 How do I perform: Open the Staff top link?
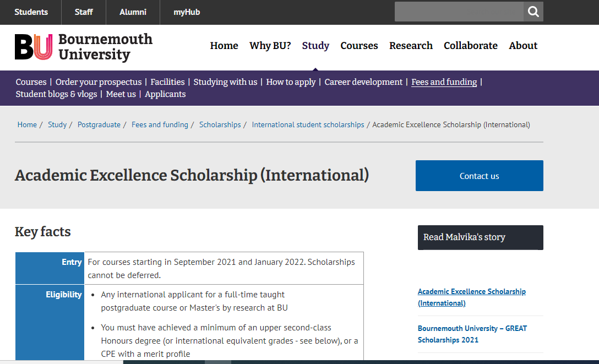(x=84, y=12)
